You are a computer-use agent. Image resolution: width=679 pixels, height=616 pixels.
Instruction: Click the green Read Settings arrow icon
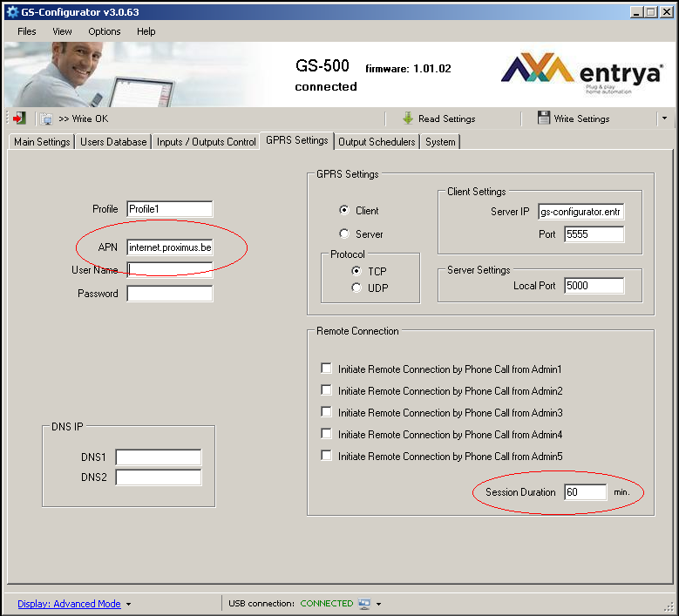click(407, 118)
